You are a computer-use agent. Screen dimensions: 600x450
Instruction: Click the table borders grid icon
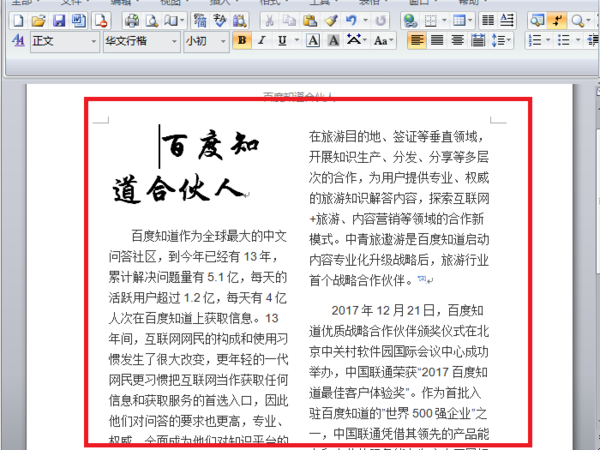coord(430,20)
